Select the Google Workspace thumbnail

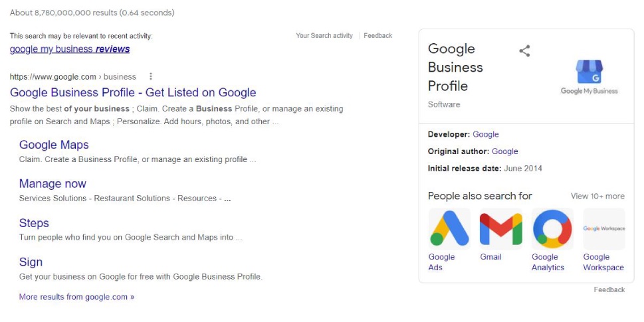(x=604, y=228)
